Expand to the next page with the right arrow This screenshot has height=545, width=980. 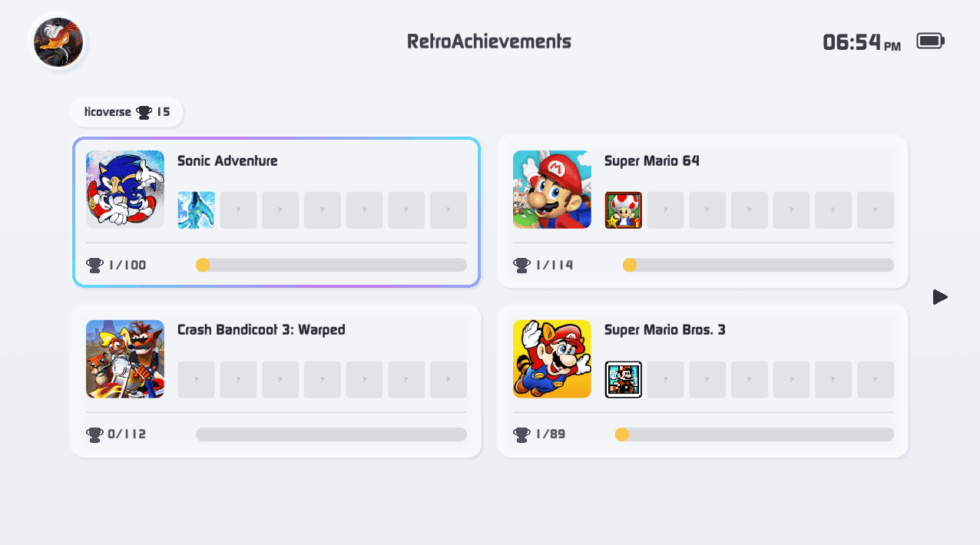tap(940, 297)
